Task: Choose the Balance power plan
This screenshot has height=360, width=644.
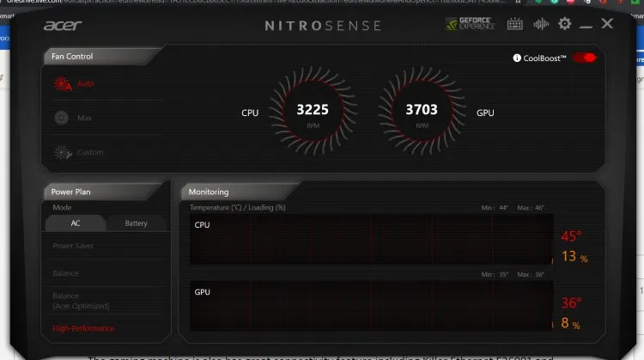Action: pos(65,273)
